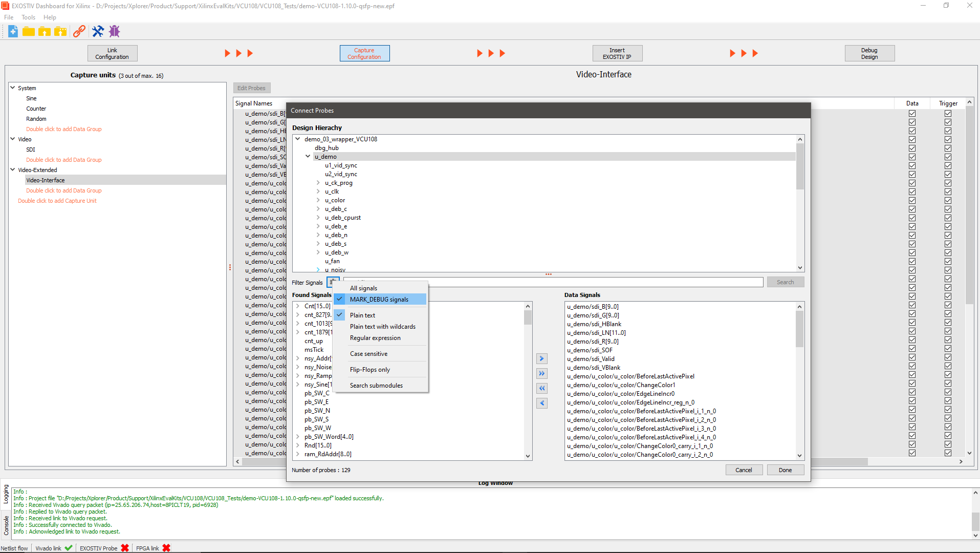980x553 pixels.
Task: Toggle the Flip-Flops only filter option
Action: click(x=369, y=370)
